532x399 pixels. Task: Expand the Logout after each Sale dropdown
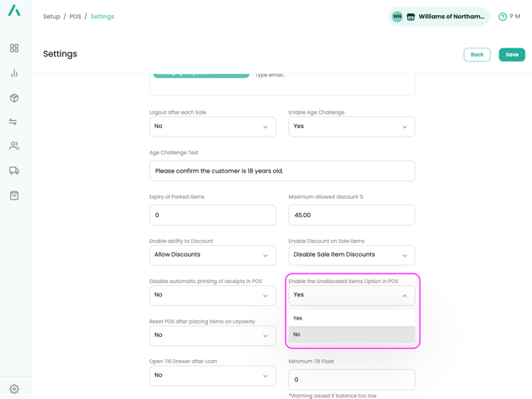point(212,126)
